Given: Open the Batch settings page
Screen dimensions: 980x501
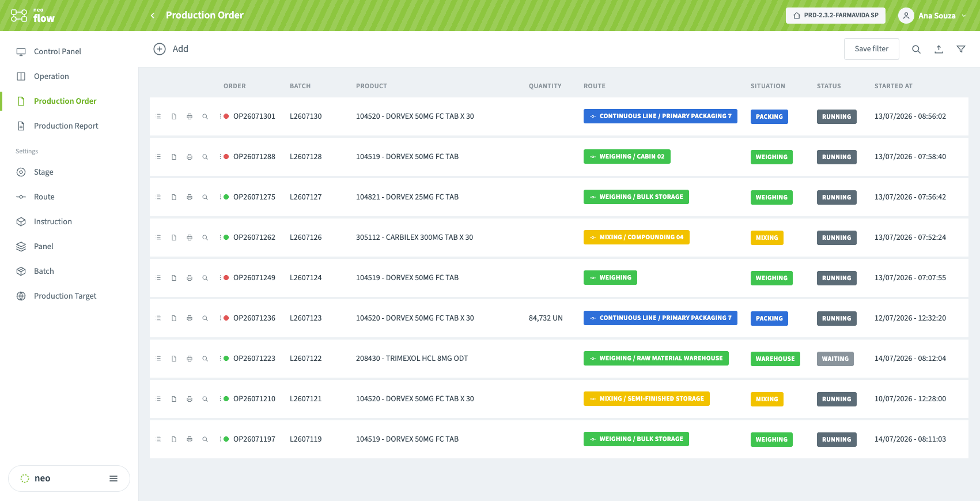Looking at the screenshot, I should (x=44, y=271).
